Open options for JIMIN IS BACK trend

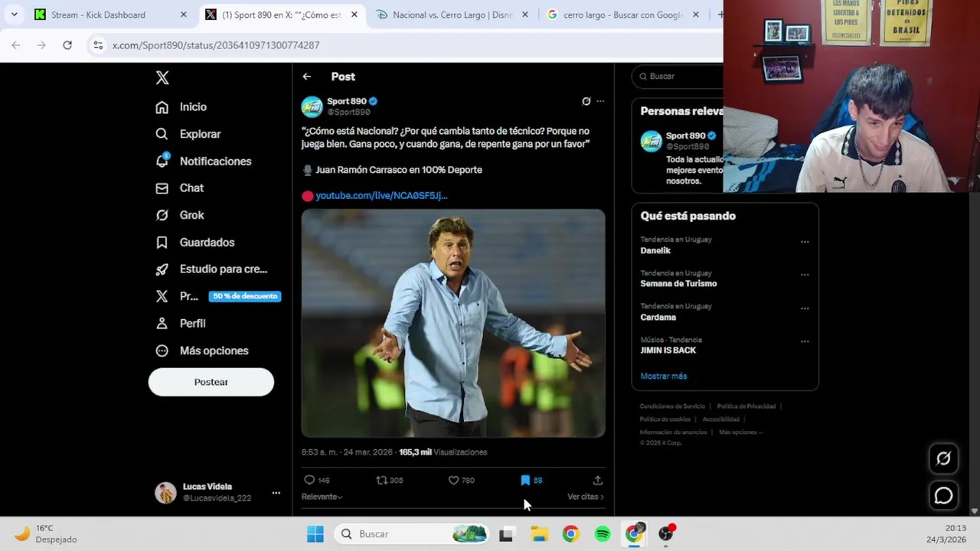[x=805, y=341]
